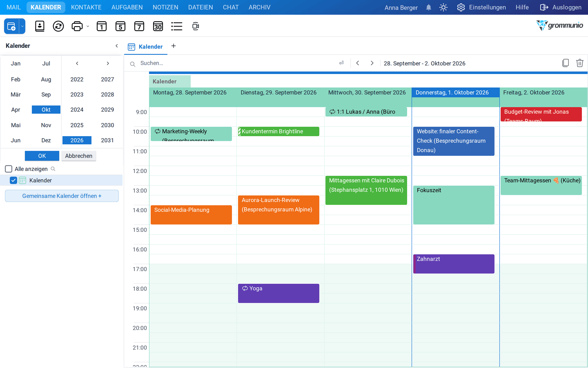Refresh the calendar with the sync icon
The height and width of the screenshot is (368, 588).
coord(58,26)
